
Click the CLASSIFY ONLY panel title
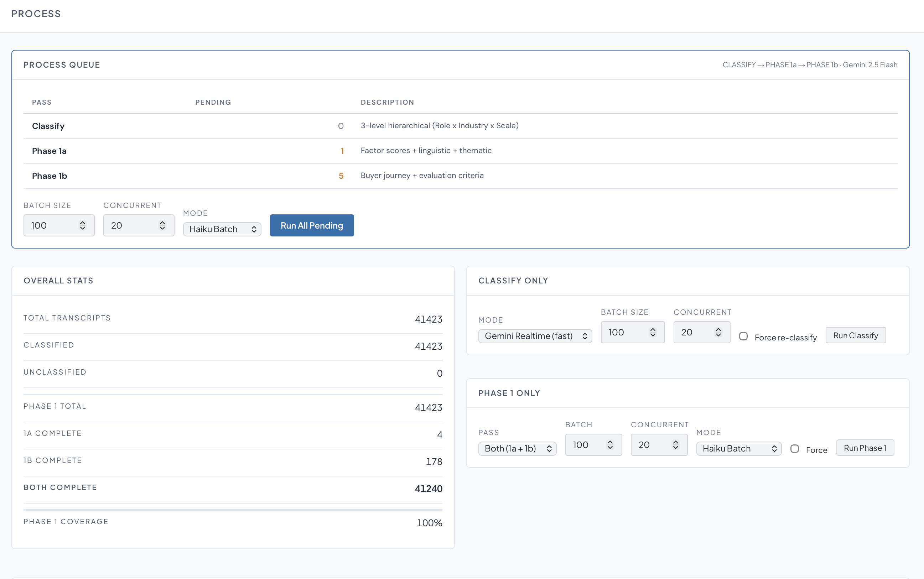pos(513,281)
